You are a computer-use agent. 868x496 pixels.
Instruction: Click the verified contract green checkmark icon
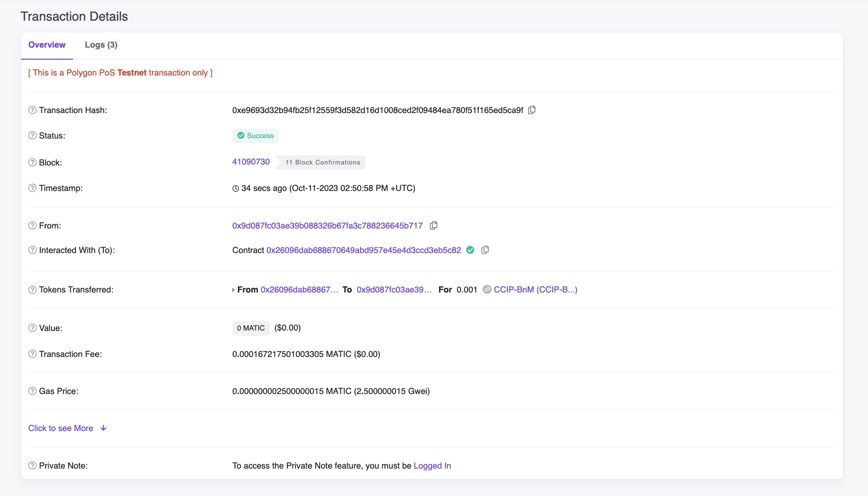tap(471, 250)
